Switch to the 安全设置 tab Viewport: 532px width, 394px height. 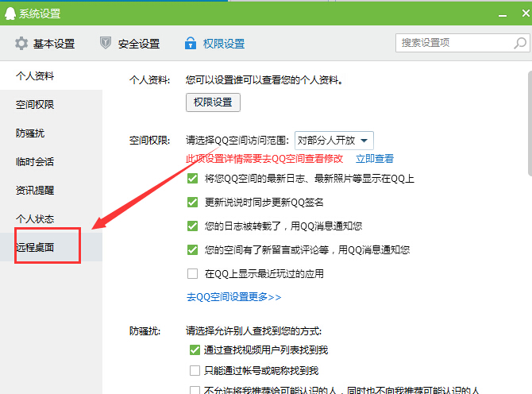tap(129, 44)
